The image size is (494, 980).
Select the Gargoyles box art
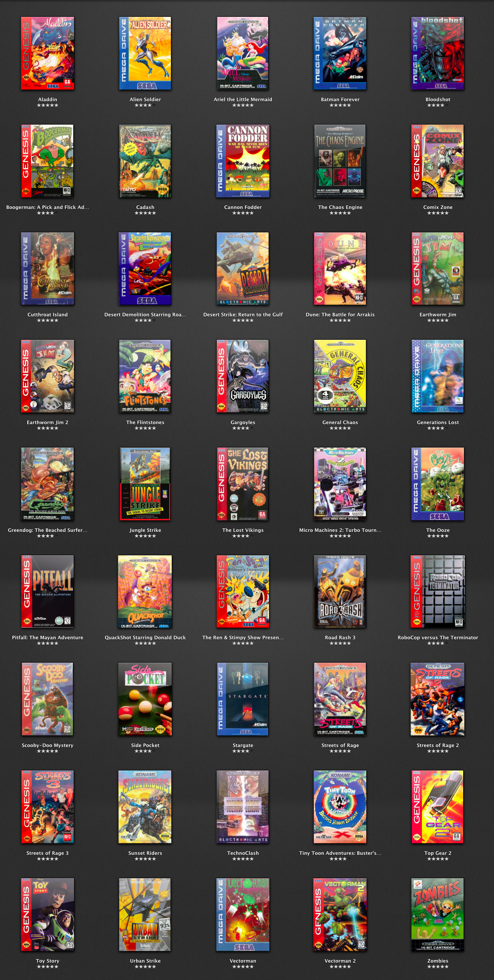tap(243, 376)
